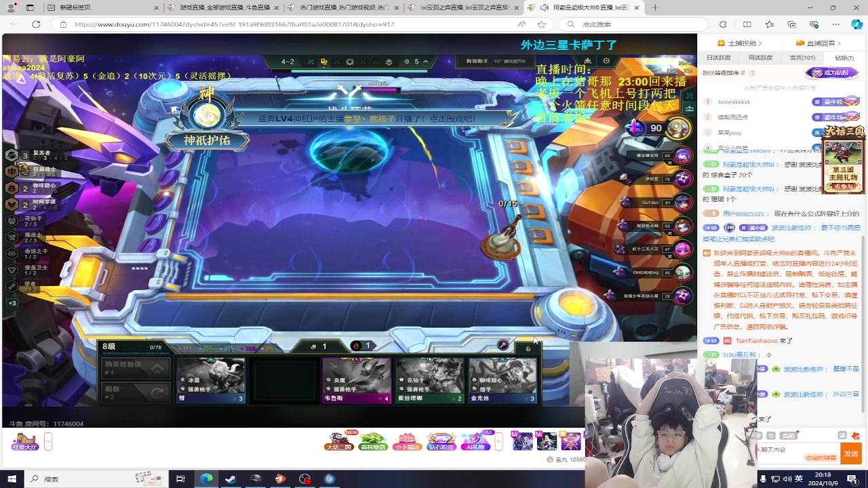Open Microsoft Edge on taskbar
This screenshot has width=868, height=488.
click(206, 479)
